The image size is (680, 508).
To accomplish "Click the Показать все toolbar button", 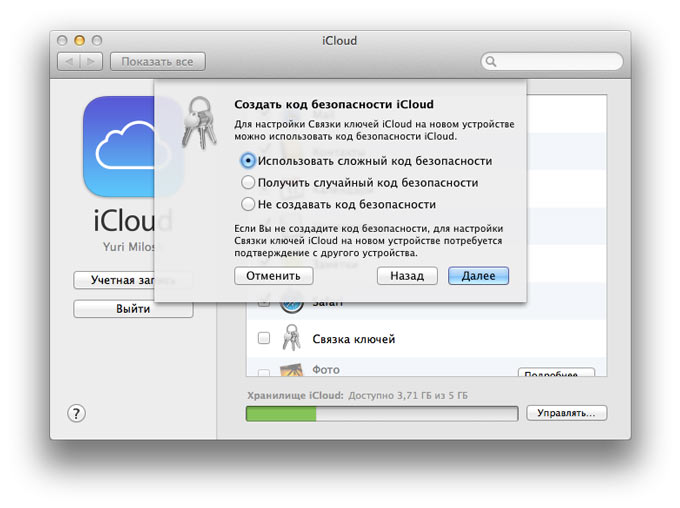I will 158,62.
